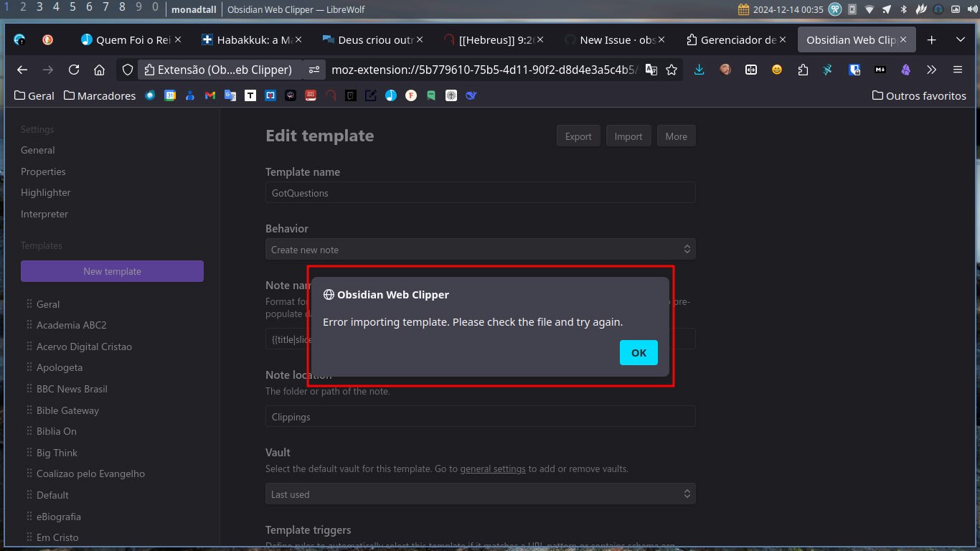Select the Academia ABC2 template
980x551 pixels.
pos(71,325)
